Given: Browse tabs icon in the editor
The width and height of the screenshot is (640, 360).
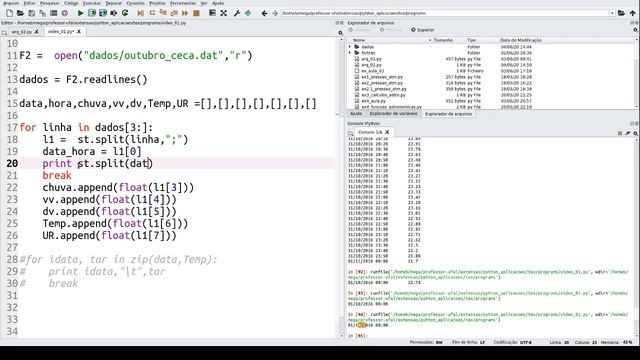Looking at the screenshot, I should 4,32.
